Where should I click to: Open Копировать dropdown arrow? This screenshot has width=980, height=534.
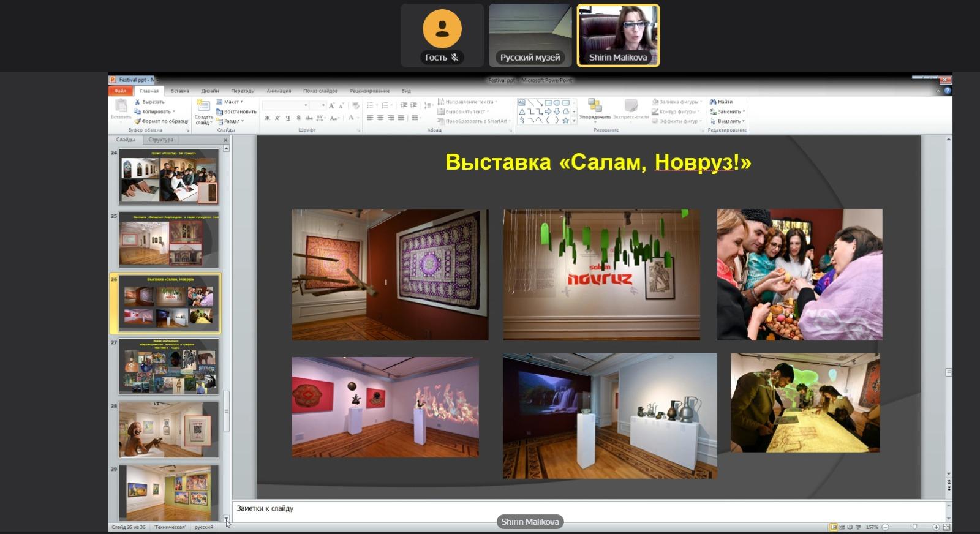pos(174,111)
